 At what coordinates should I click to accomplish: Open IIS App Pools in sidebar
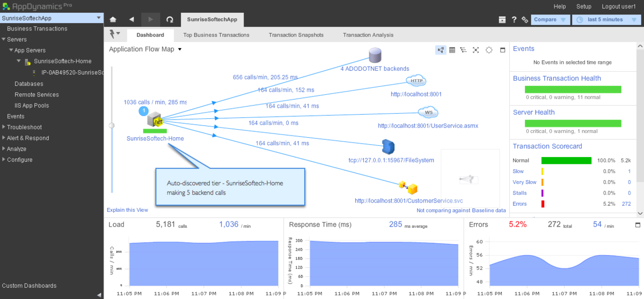point(32,106)
